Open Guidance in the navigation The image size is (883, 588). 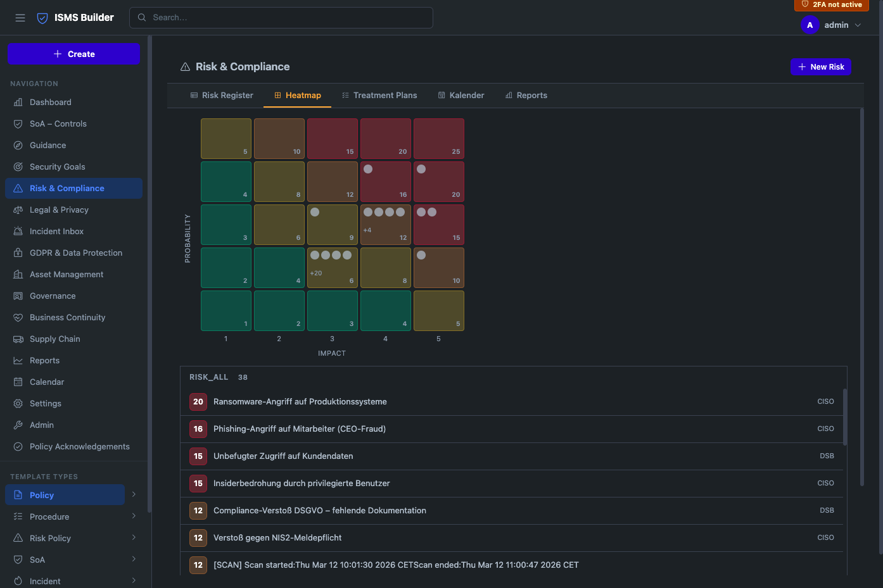click(x=73, y=145)
